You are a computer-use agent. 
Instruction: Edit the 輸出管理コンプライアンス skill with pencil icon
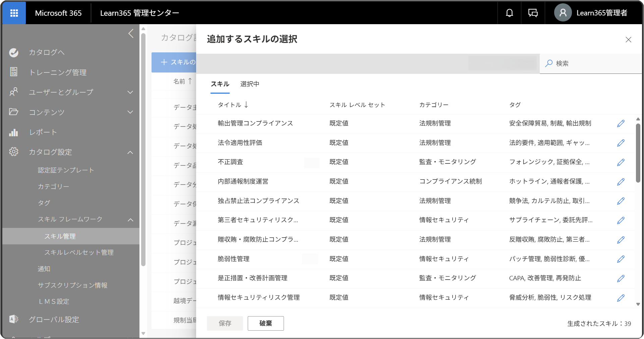coord(621,124)
